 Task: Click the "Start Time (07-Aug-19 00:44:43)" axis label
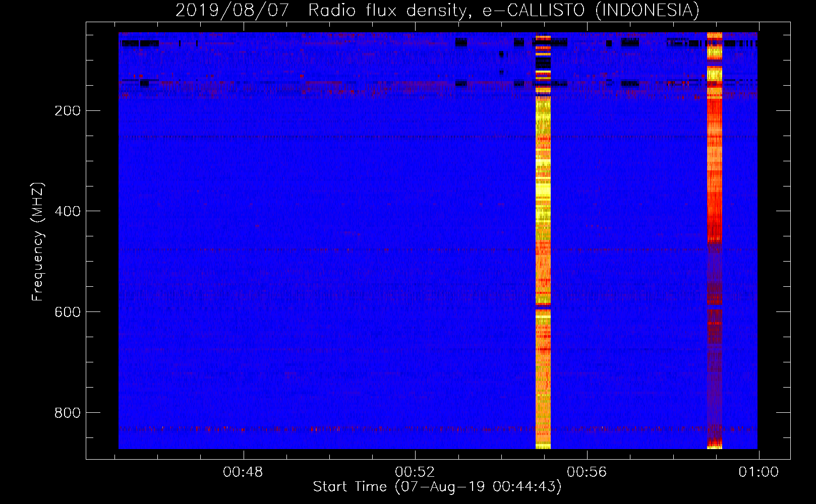click(437, 487)
